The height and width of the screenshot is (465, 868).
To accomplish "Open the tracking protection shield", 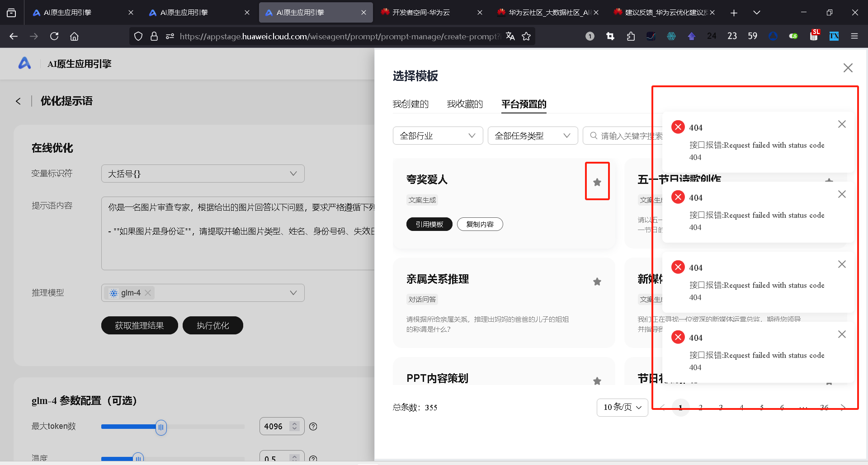I will point(138,36).
